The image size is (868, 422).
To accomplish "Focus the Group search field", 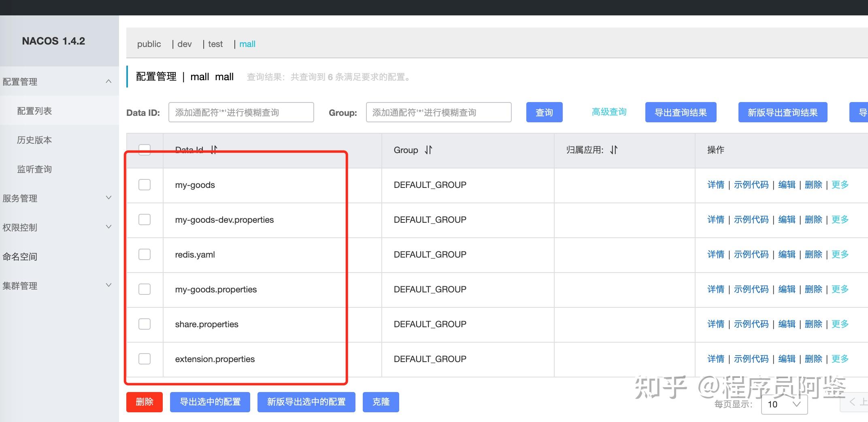I will click(439, 112).
